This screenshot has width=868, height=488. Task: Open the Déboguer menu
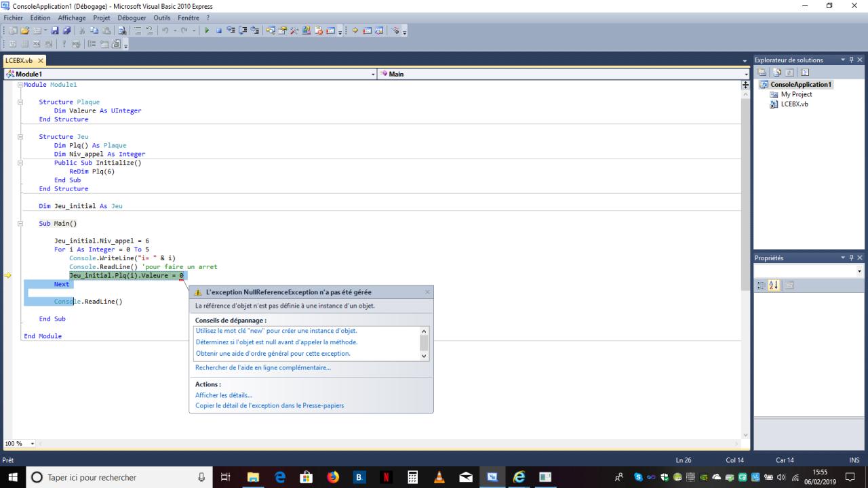[x=132, y=18]
